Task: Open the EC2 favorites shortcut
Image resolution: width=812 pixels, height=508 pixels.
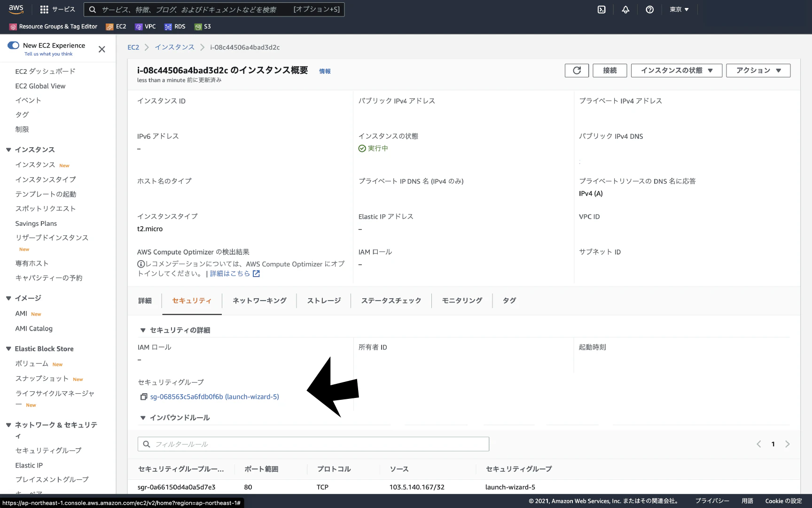Action: (x=116, y=27)
